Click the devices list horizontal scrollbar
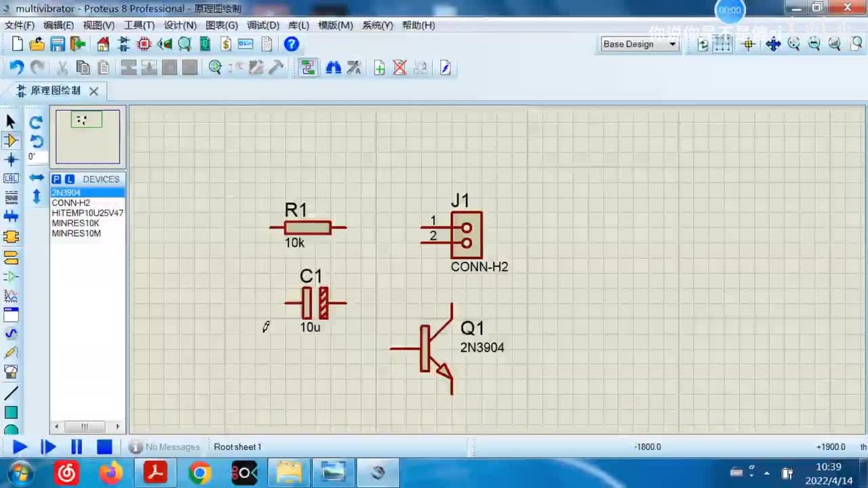 [87, 427]
